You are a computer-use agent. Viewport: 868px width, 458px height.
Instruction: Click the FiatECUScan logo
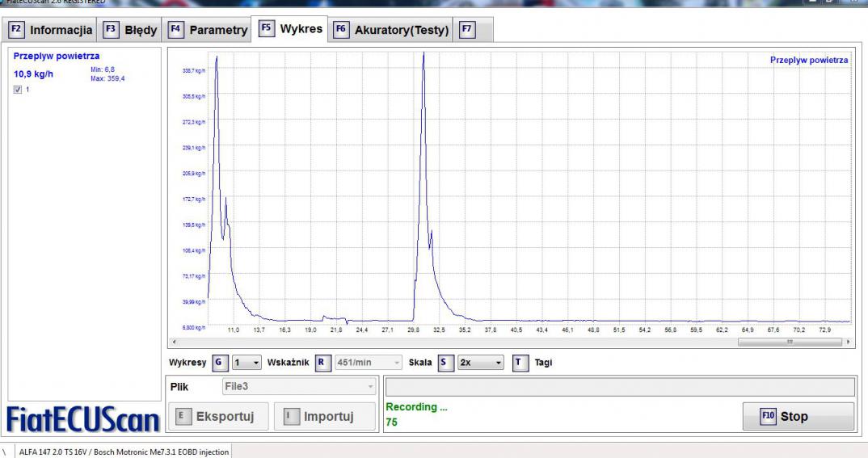[x=82, y=418]
